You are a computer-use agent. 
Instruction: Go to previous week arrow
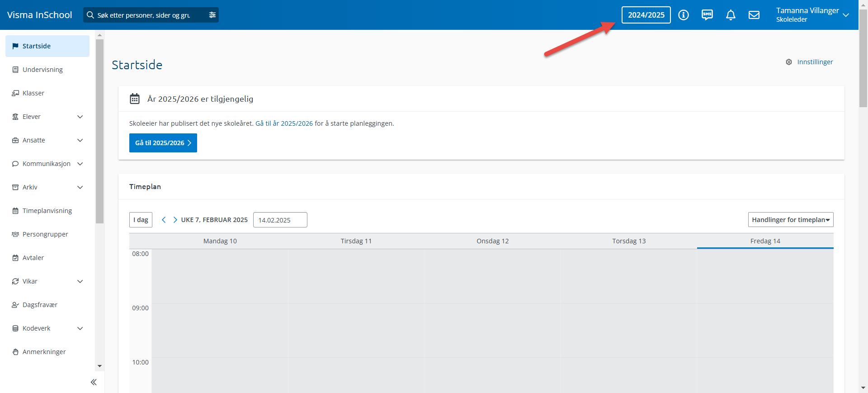point(164,220)
